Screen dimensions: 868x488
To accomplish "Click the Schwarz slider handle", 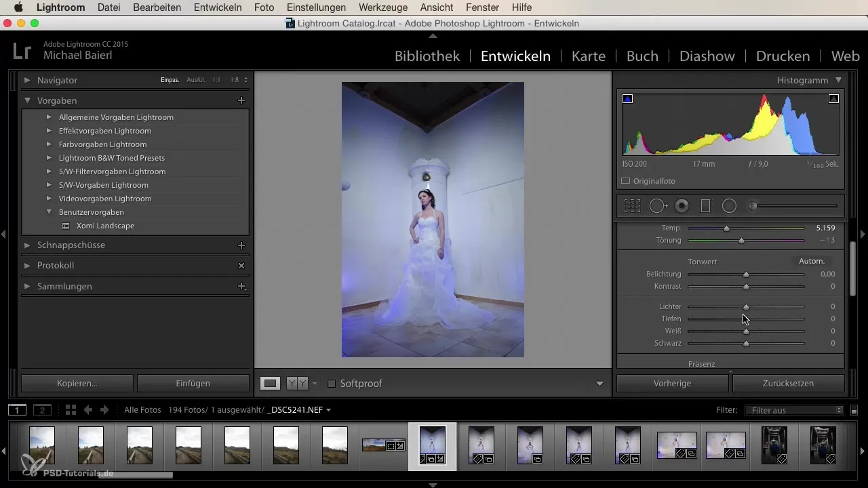I will pos(746,344).
